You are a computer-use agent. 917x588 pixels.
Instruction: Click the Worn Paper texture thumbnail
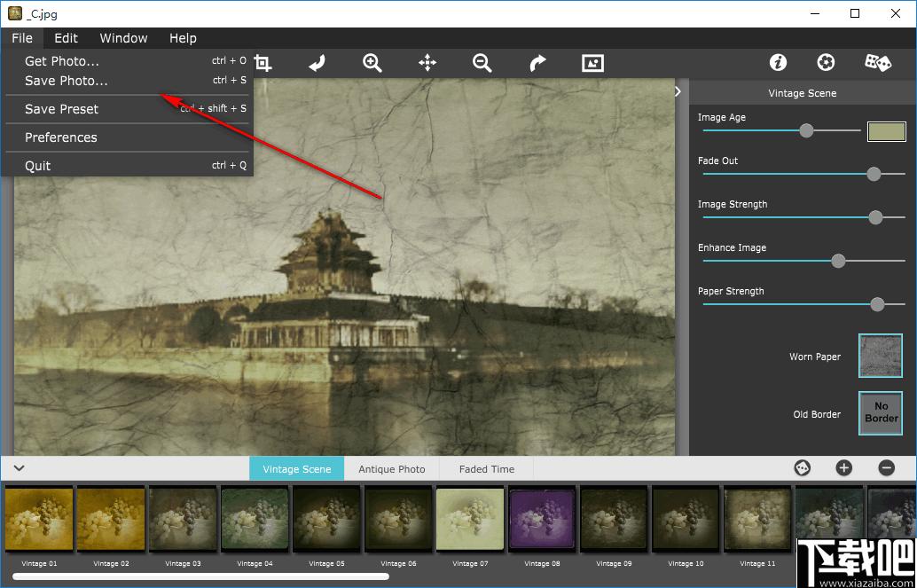(881, 356)
